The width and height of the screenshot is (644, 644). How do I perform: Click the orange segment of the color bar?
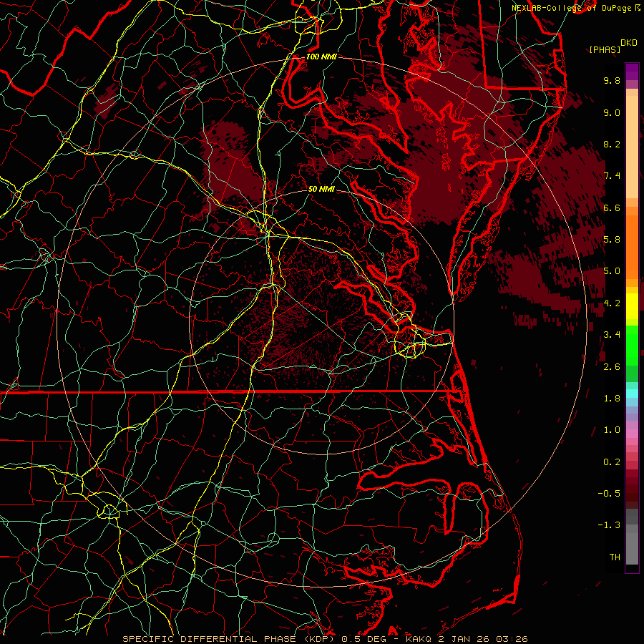(632, 247)
